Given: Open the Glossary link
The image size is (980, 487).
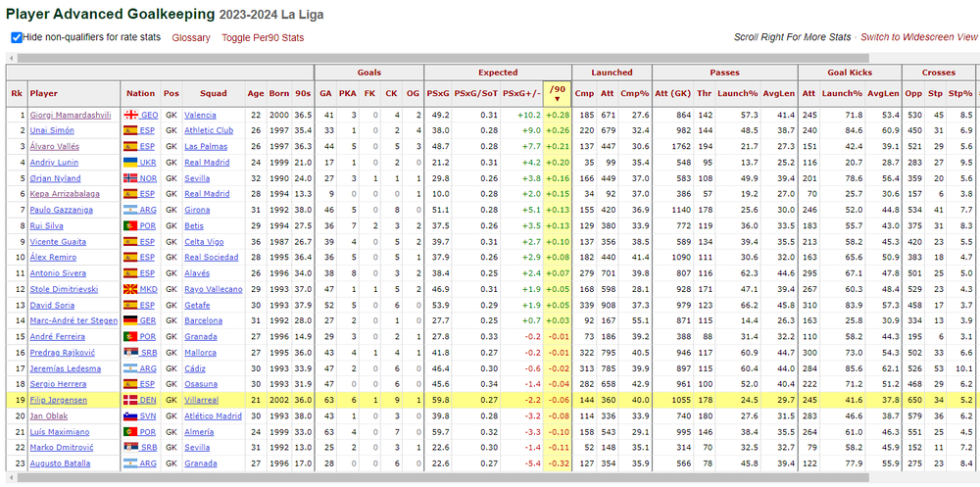Looking at the screenshot, I should click(x=191, y=37).
